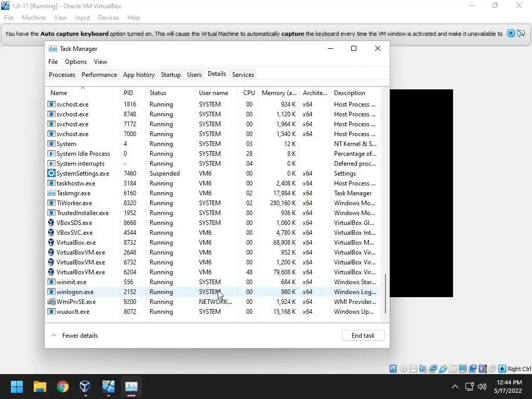Open Task Manager Options menu

(76, 62)
